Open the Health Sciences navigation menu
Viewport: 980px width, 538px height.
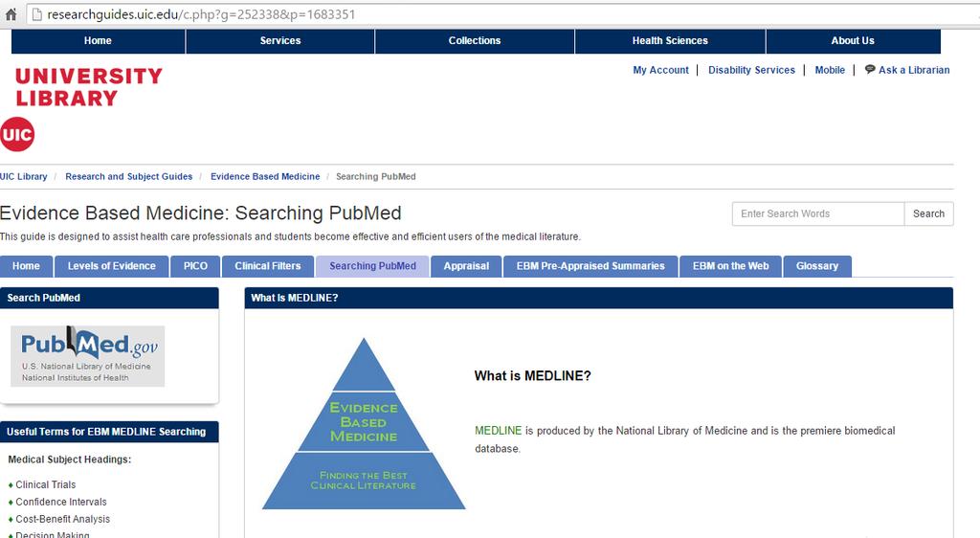pyautogui.click(x=670, y=40)
